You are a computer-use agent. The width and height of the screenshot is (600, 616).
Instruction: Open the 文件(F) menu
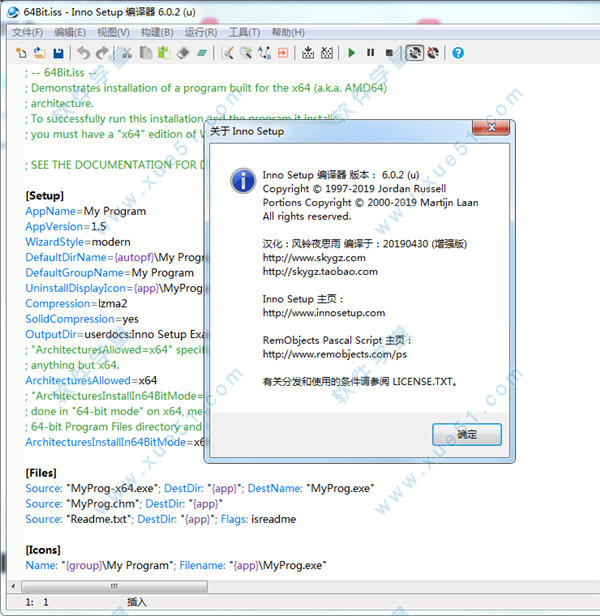[27, 32]
